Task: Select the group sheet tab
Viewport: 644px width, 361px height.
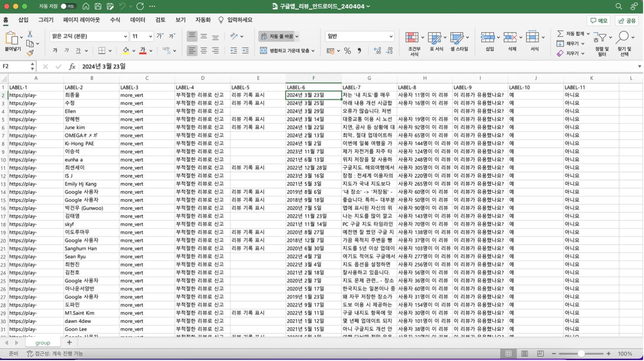Action: (43, 343)
